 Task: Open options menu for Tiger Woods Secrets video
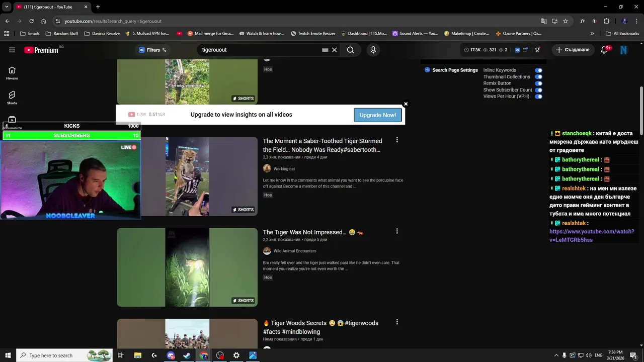pyautogui.click(x=397, y=322)
